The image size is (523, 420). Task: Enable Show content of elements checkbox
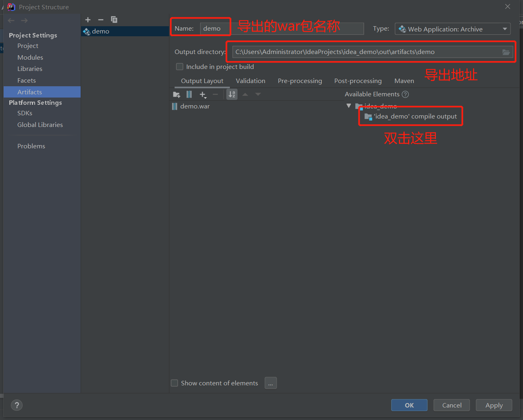tap(175, 383)
